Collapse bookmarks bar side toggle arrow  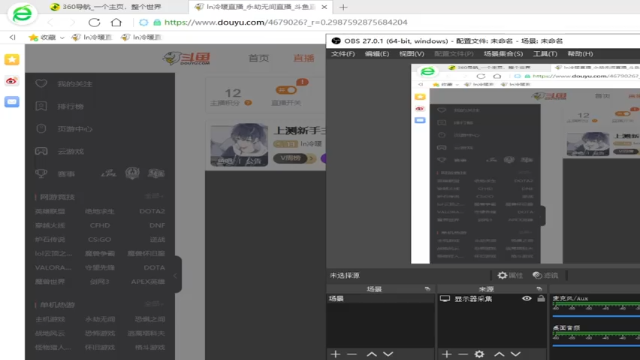(13, 37)
